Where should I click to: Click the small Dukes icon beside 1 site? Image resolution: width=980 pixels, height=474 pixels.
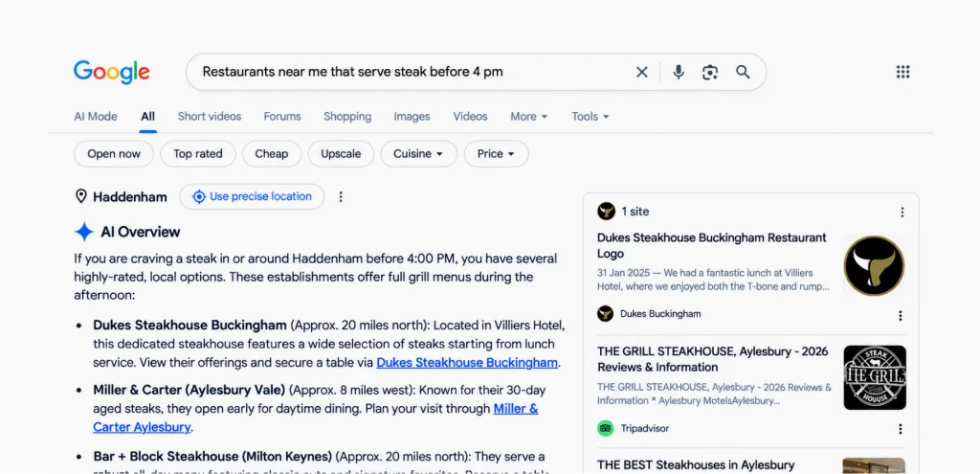606,212
